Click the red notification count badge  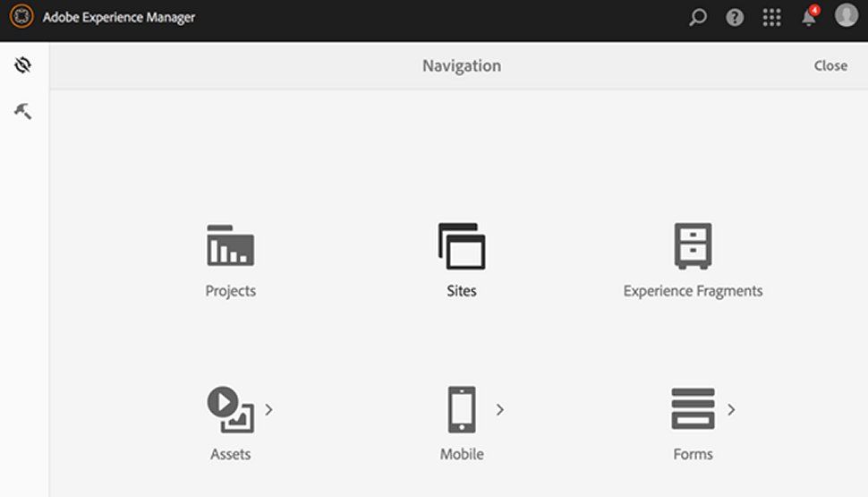tap(814, 10)
